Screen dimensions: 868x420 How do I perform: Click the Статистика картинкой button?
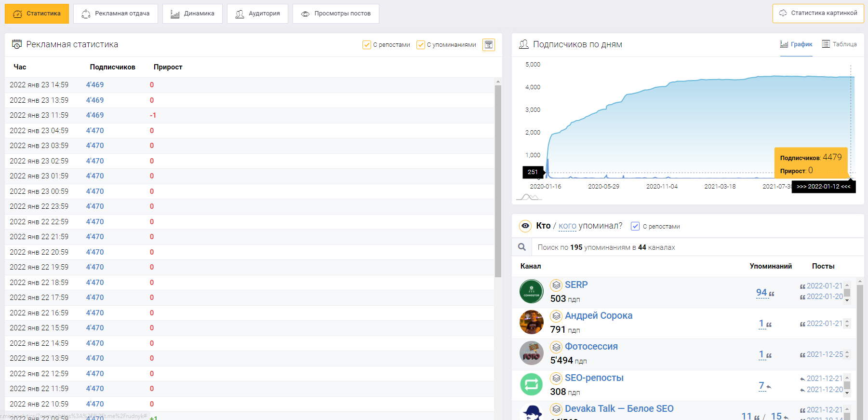(818, 13)
